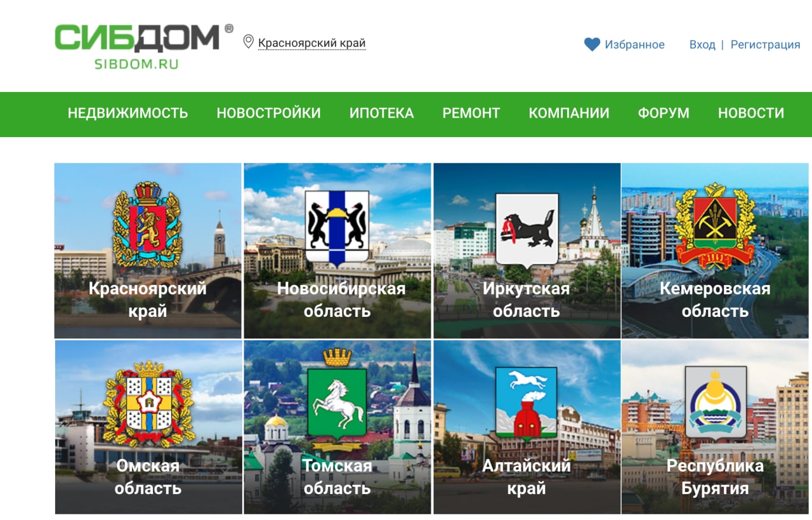Click the location pin icon
The height and width of the screenshot is (520, 812).
tap(249, 43)
